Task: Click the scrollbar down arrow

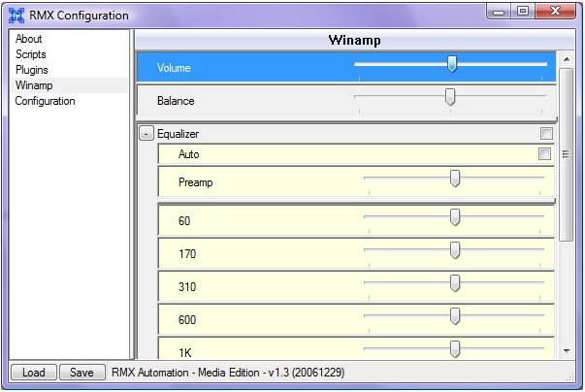Action: 567,351
